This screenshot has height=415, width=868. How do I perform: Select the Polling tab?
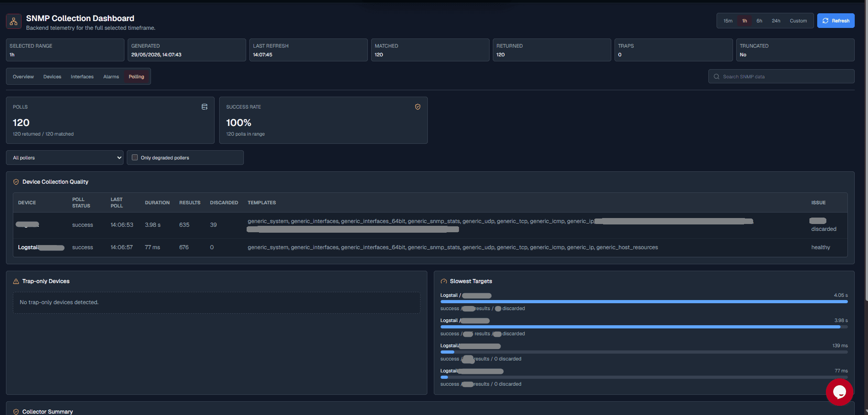136,76
